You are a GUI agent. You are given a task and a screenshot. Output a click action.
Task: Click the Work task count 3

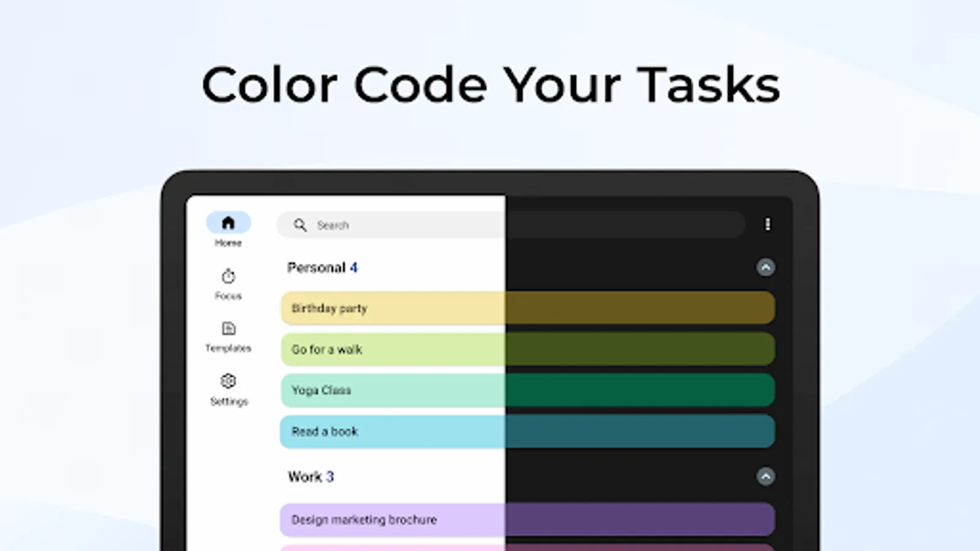330,476
